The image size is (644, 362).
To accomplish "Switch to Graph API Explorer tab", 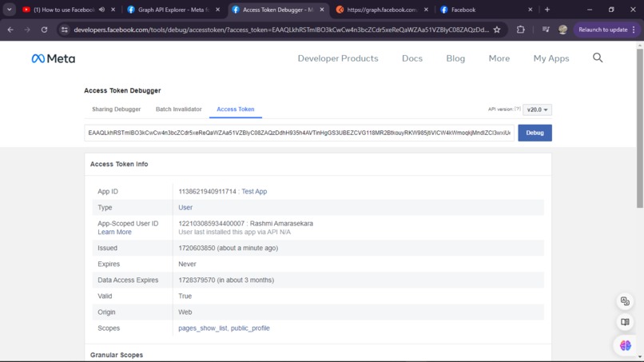I will tap(173, 10).
